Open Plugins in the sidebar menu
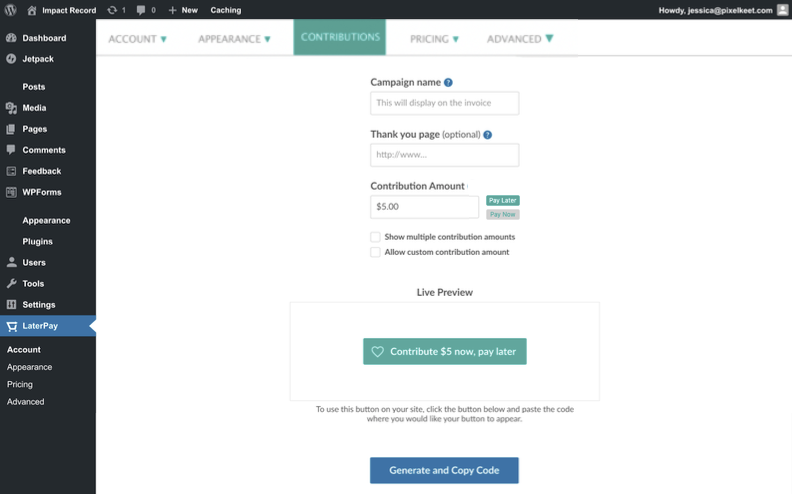 coord(37,241)
